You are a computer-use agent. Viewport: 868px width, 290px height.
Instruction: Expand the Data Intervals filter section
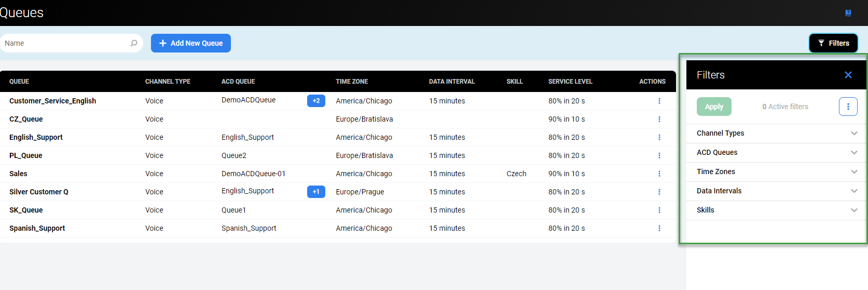[x=776, y=191]
